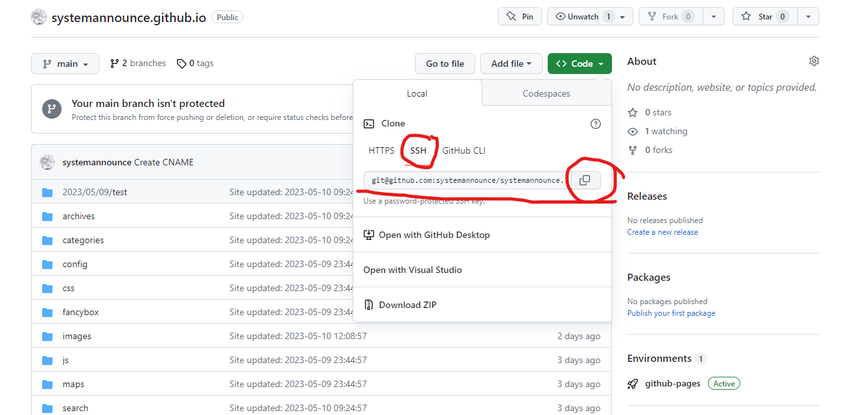
Task: Select the SSH clone option
Action: (x=419, y=150)
